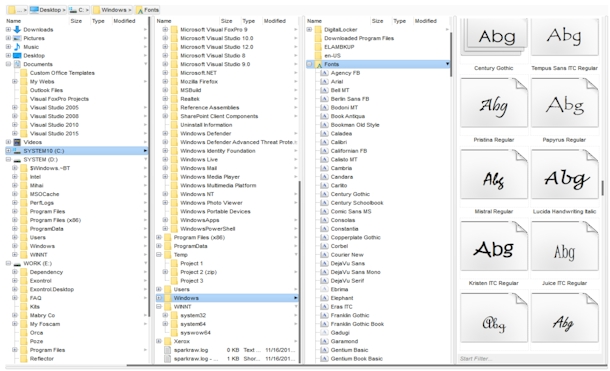Sort middle pane by Size header
Viewport: 610px width, 371px height.
(x=227, y=21)
